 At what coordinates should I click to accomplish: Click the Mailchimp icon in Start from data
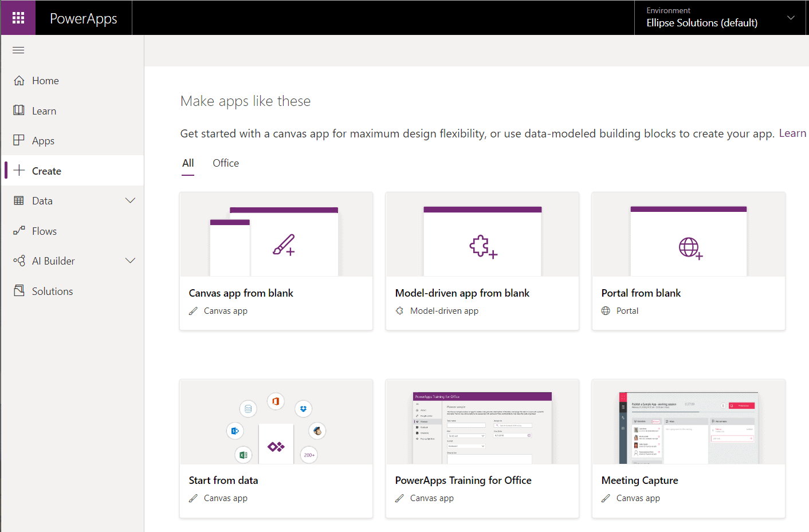[317, 431]
